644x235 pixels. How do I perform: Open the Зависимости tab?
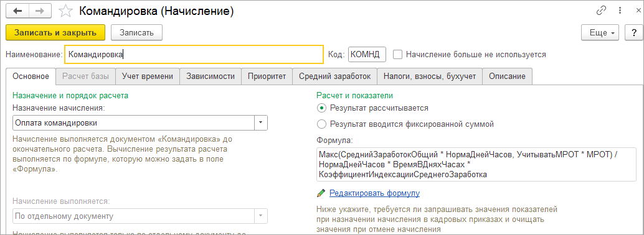click(x=211, y=76)
